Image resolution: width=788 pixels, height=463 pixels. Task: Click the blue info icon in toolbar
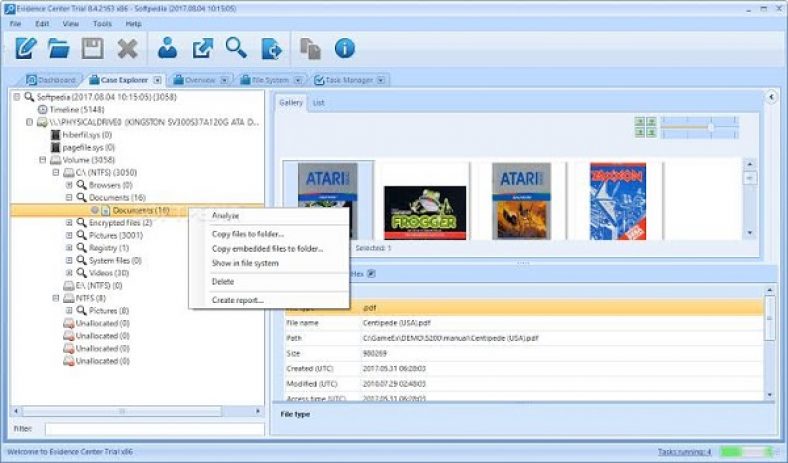tap(345, 46)
